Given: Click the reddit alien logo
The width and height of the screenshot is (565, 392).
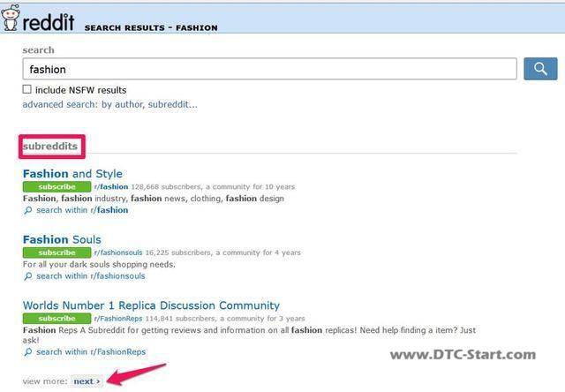Looking at the screenshot, I should [x=10, y=18].
